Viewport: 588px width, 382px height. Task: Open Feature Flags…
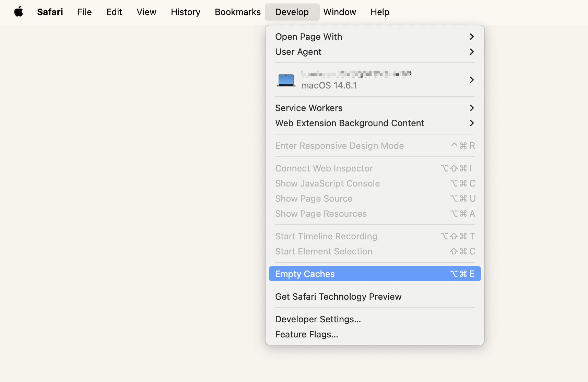[x=375, y=334]
